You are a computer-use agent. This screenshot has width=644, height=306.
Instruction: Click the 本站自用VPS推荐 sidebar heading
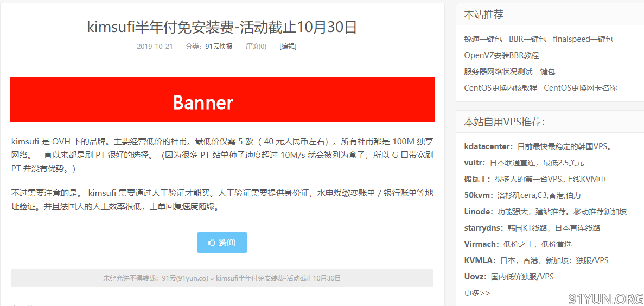tap(505, 122)
